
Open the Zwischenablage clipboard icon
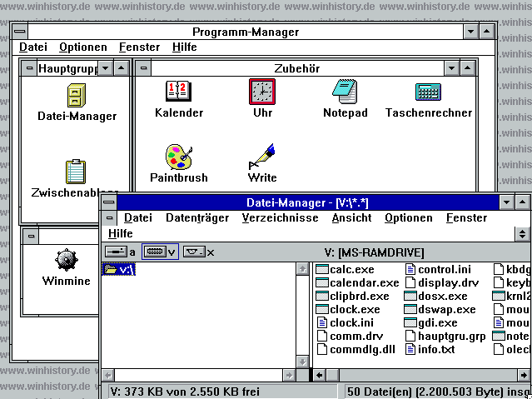(76, 172)
